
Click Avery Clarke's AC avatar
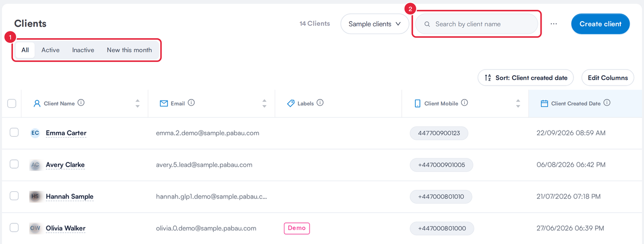coord(35,165)
